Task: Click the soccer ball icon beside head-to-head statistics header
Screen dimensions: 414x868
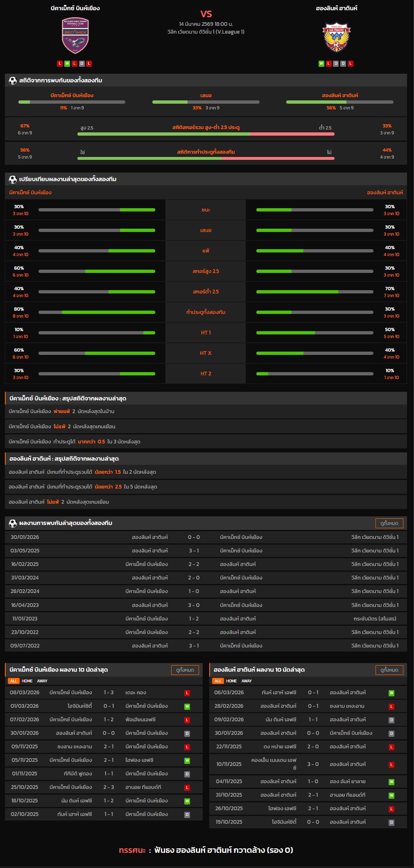Action: tap(13, 81)
